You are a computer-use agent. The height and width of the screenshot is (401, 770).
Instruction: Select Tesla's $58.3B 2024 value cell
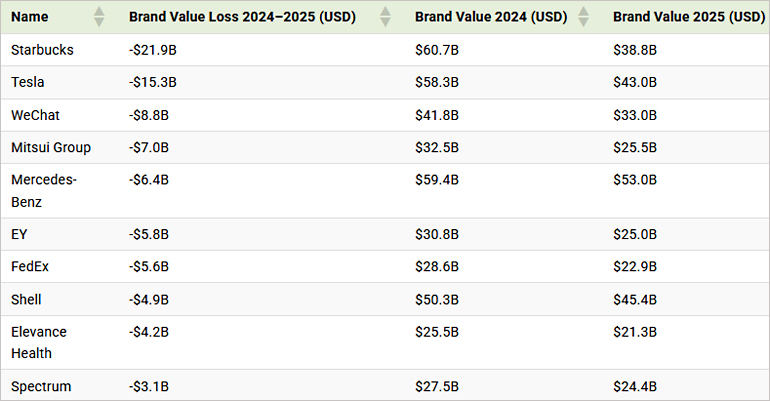437,83
